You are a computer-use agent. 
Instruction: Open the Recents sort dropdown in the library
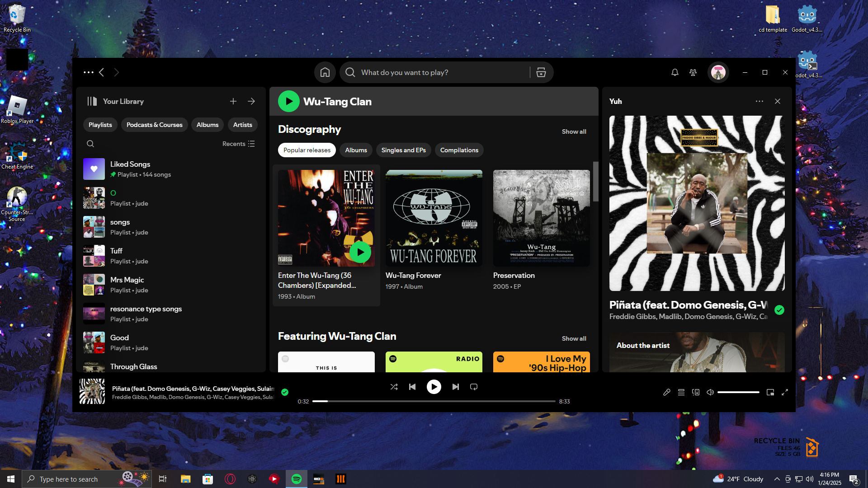238,144
